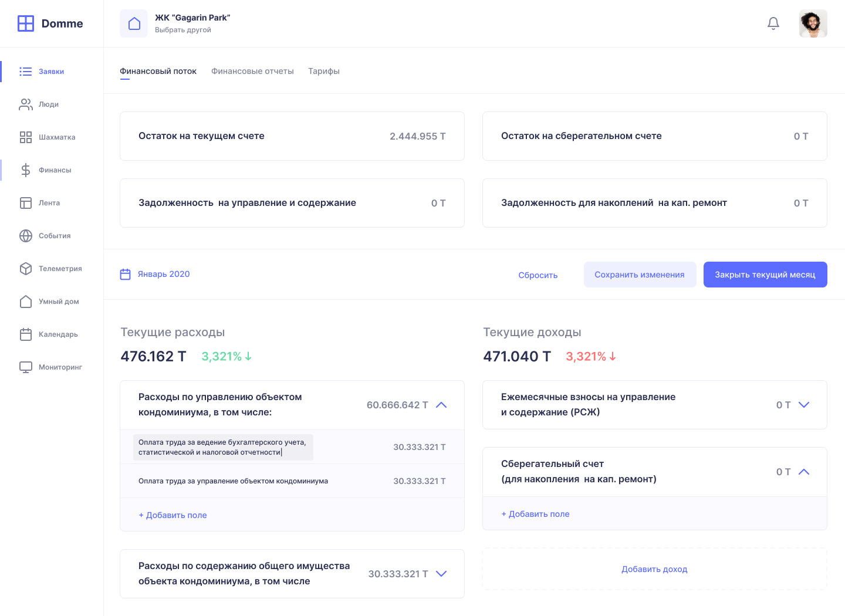
Task: Switch to Финансовые отчеты tab
Action: (x=252, y=72)
